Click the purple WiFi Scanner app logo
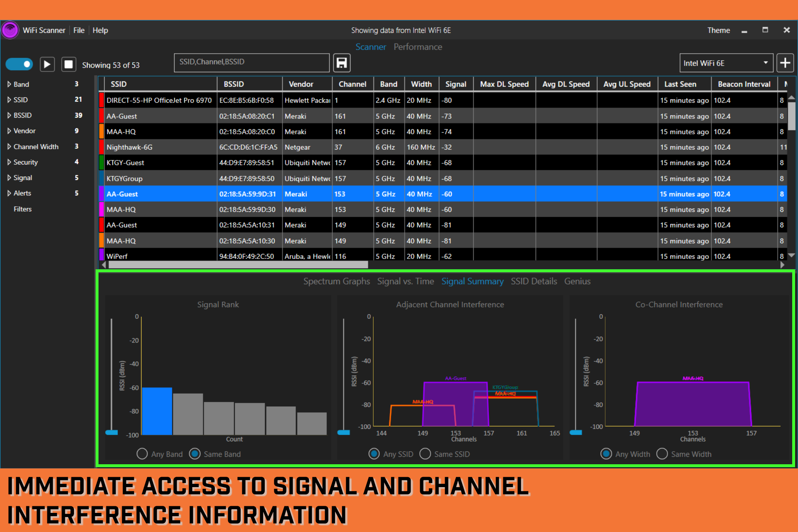 [10, 30]
